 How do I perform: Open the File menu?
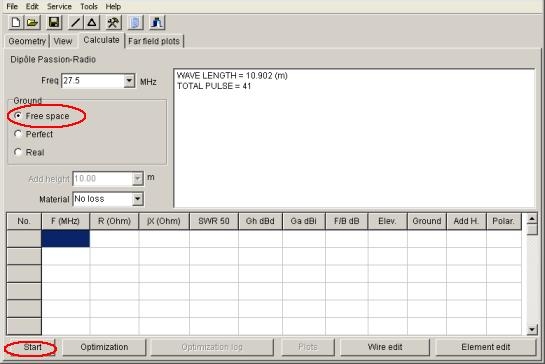(x=12, y=6)
